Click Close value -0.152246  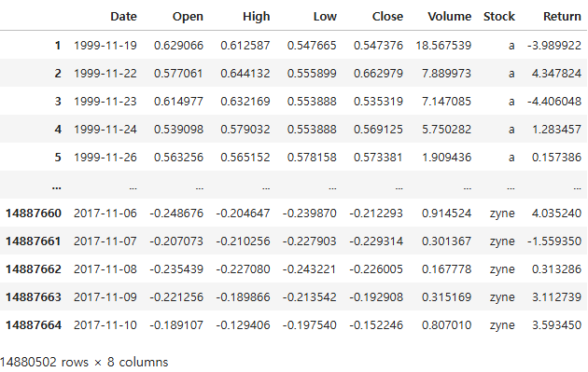[x=376, y=325]
